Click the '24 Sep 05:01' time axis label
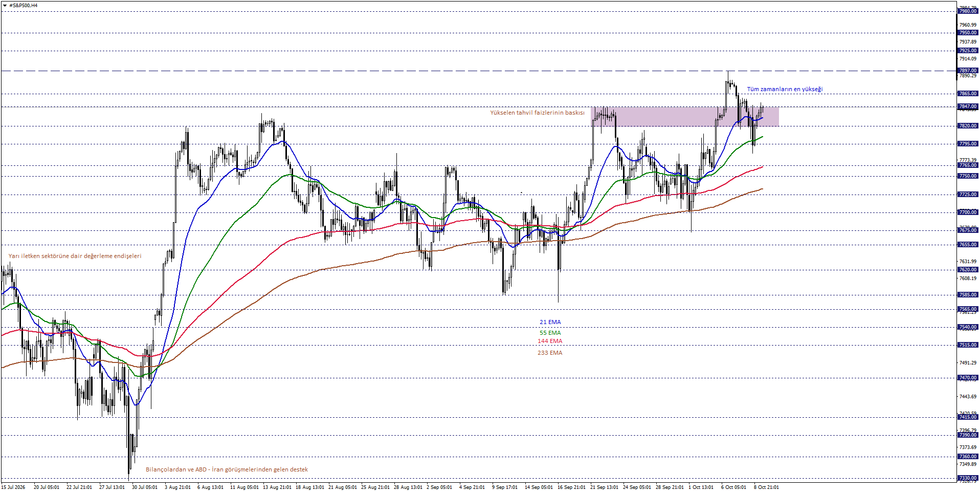Viewport: 980px width, 493px height. (637, 487)
